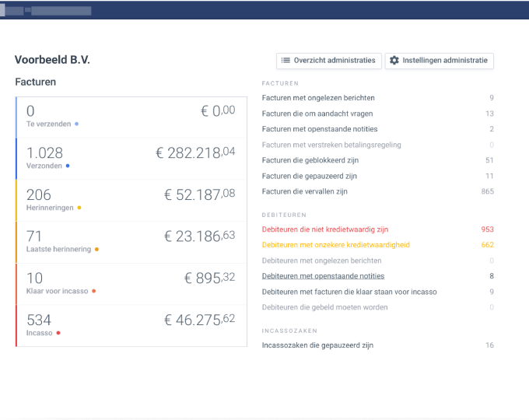Viewport: 529px width, 420px height.
Task: Click the Voorbeeld B.V. heading
Action: pyautogui.click(x=52, y=60)
